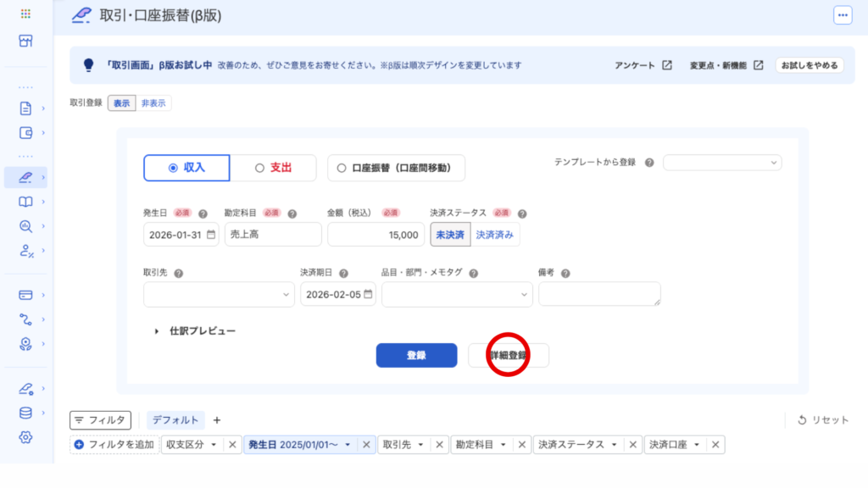Click help icon beside テンプレートから登録
868x488 pixels.
[x=649, y=163]
